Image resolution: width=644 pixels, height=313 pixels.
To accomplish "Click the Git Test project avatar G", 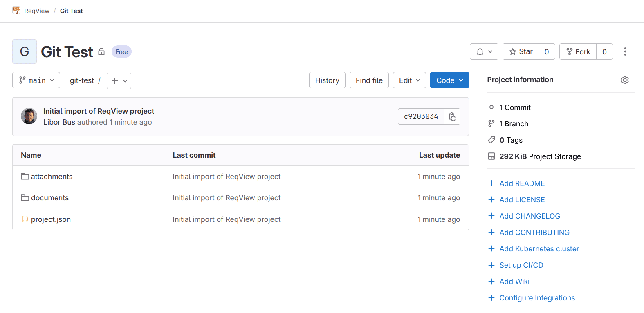I will click(25, 51).
